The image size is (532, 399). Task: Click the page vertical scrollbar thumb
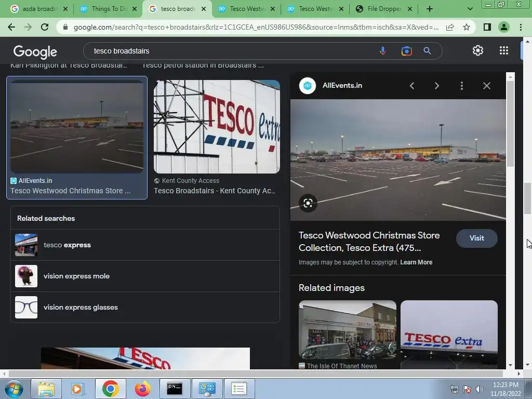click(527, 198)
